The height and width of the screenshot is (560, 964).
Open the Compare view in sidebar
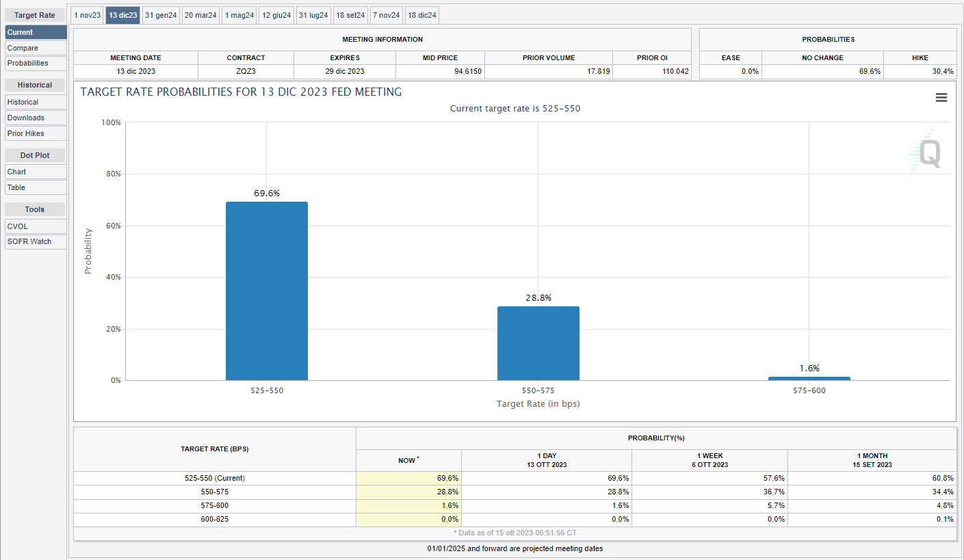tap(36, 48)
